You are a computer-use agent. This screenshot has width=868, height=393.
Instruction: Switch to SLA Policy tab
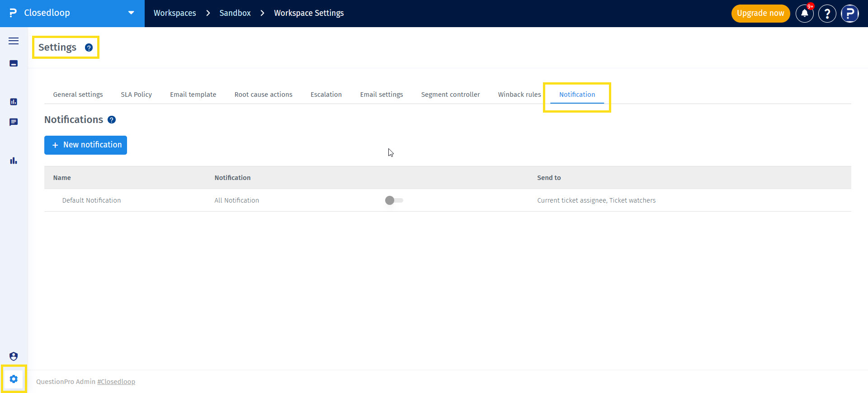pos(136,95)
